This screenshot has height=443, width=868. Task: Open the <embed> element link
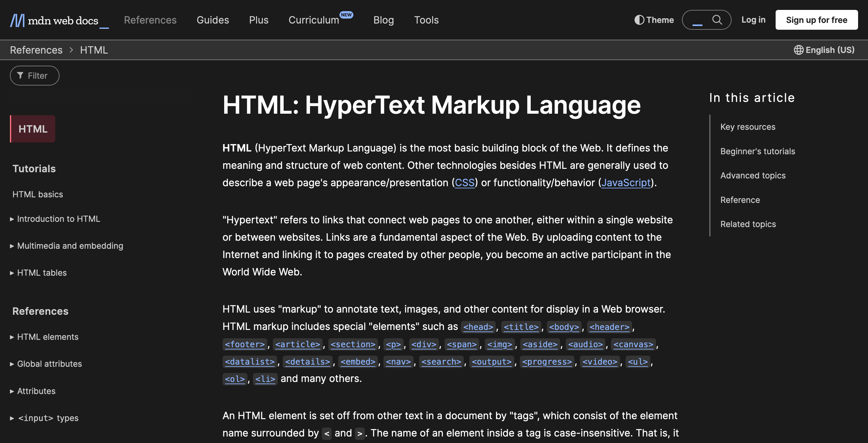[x=358, y=362]
